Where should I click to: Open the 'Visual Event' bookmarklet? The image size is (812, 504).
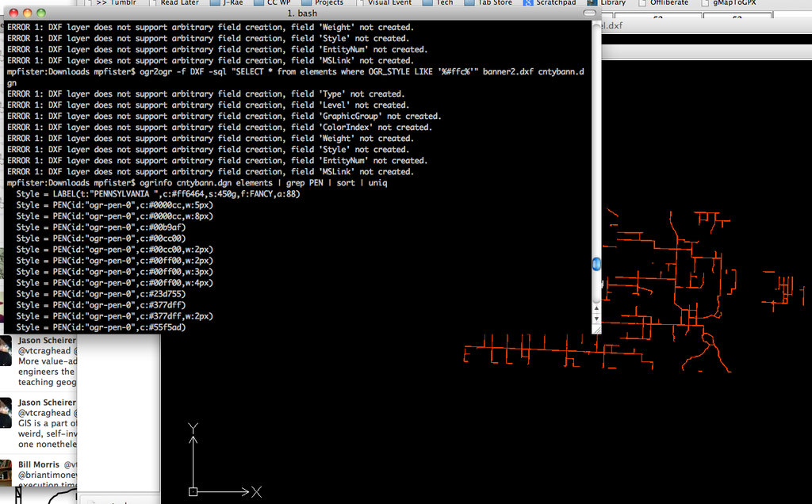coord(385,2)
